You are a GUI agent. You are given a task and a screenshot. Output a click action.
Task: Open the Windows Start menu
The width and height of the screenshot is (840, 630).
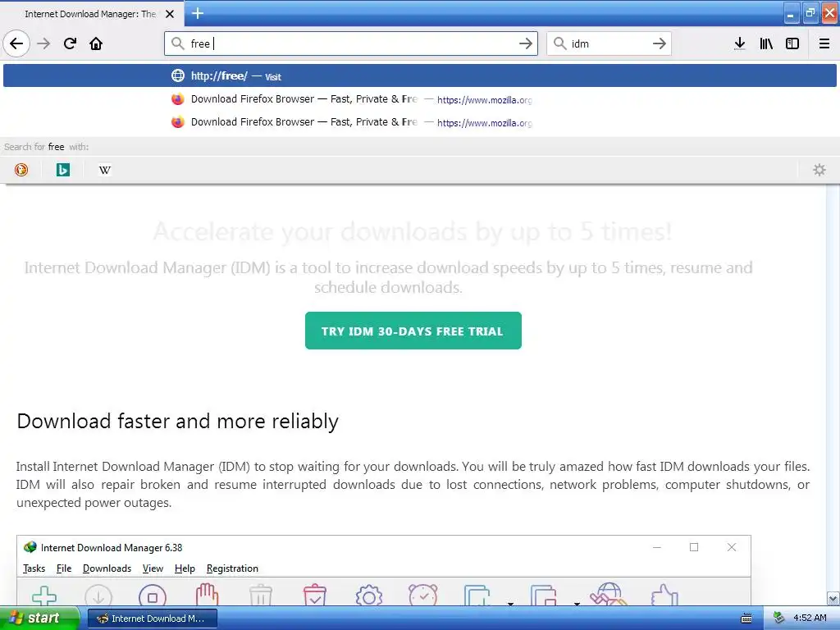pos(39,618)
